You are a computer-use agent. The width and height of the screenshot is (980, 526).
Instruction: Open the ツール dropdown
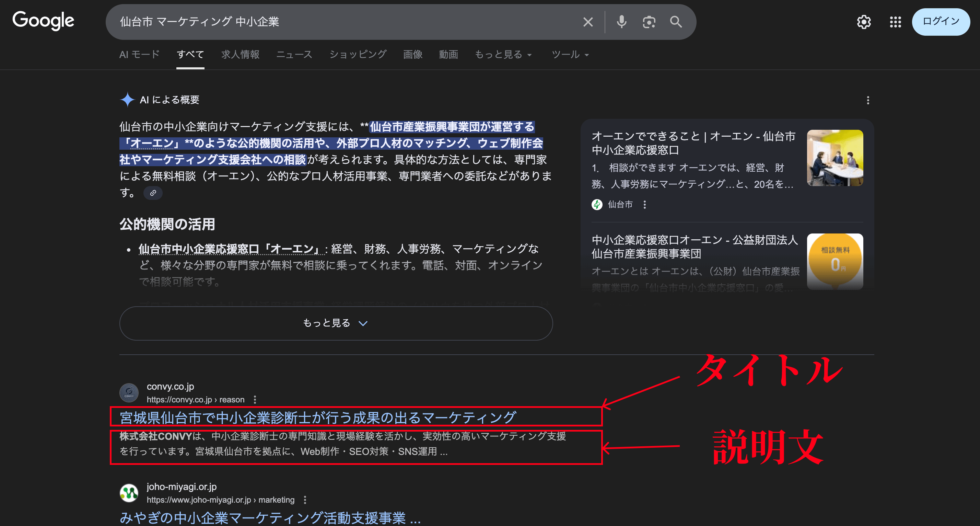tap(569, 55)
